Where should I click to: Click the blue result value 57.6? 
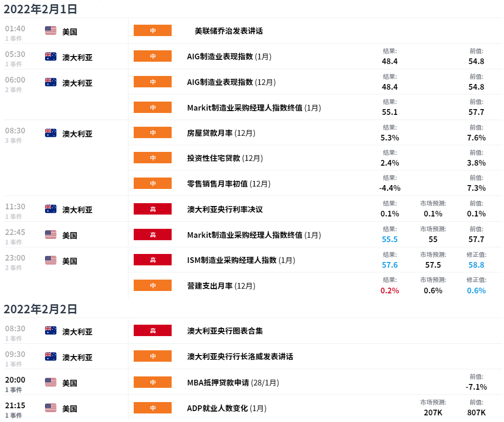tap(390, 265)
